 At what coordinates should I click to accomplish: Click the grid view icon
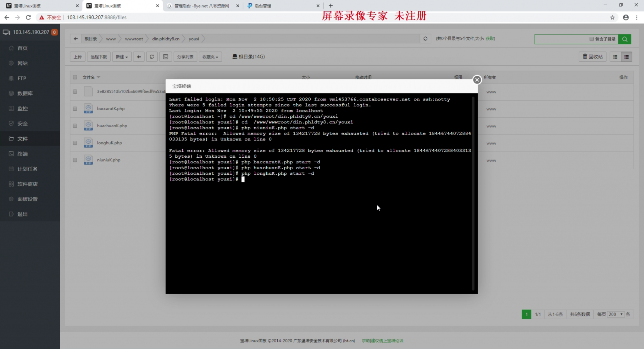(615, 57)
